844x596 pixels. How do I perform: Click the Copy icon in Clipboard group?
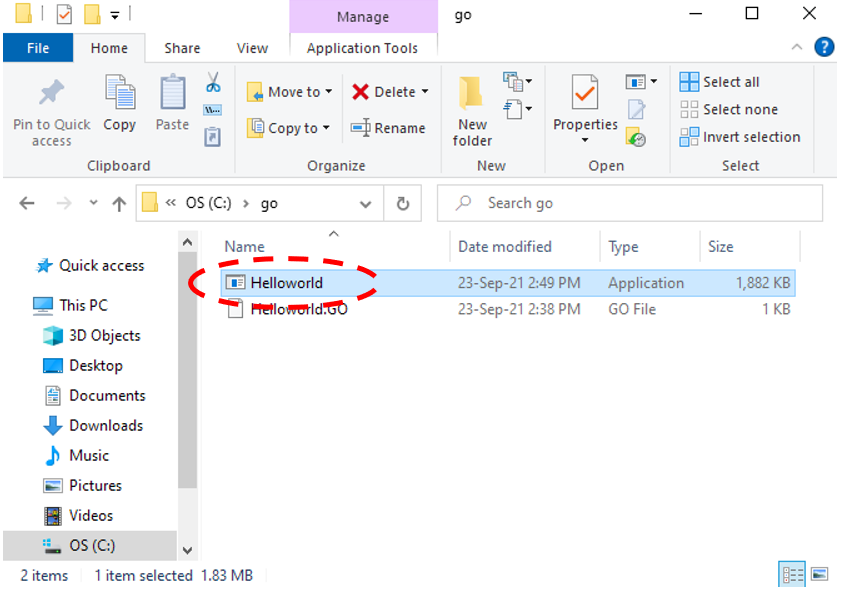click(x=119, y=94)
